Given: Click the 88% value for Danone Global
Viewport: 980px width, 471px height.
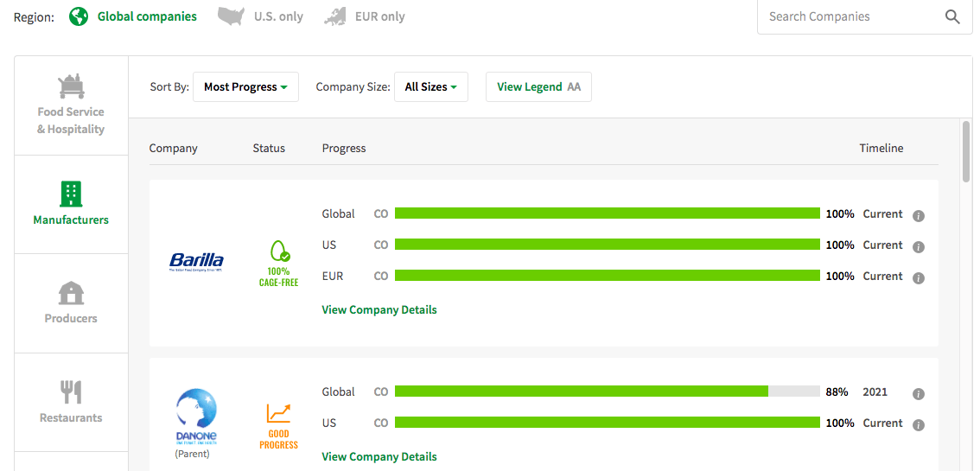Looking at the screenshot, I should pos(837,392).
